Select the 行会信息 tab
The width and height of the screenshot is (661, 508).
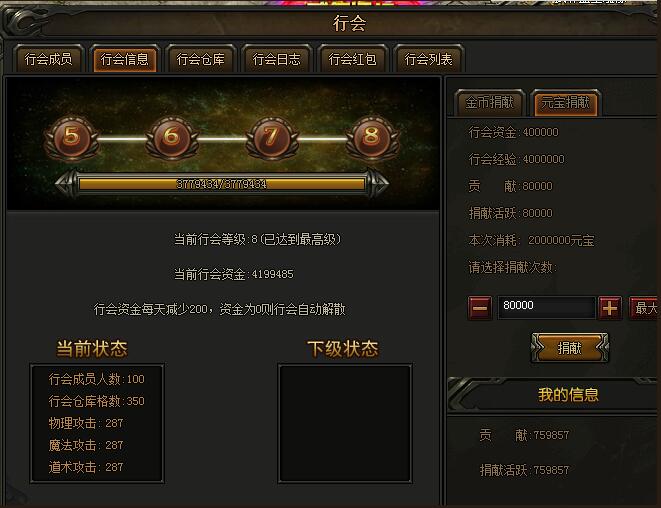tap(125, 59)
